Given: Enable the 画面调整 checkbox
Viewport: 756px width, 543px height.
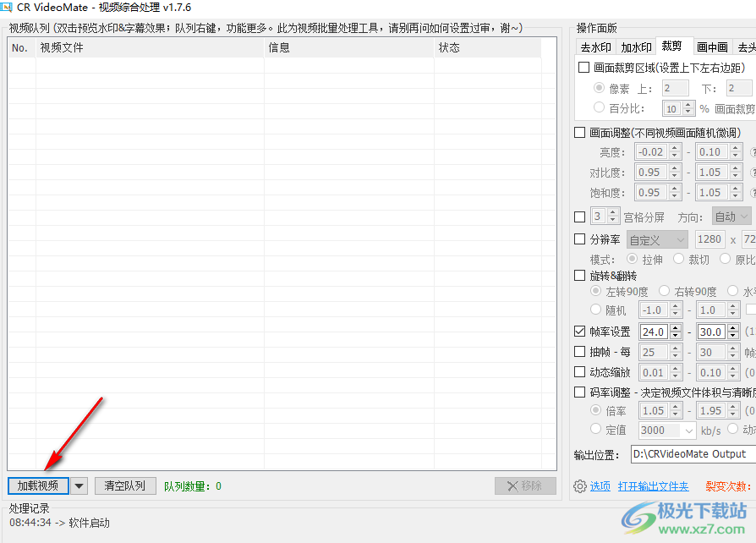Looking at the screenshot, I should 580,133.
